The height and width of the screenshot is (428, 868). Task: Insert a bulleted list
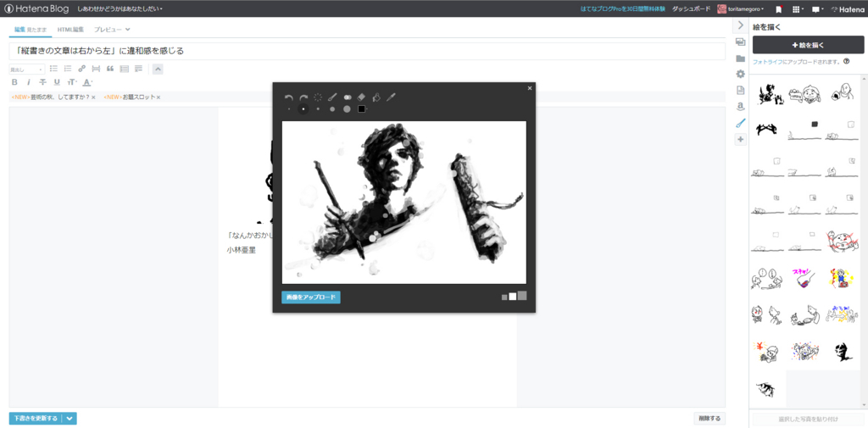pos(53,69)
